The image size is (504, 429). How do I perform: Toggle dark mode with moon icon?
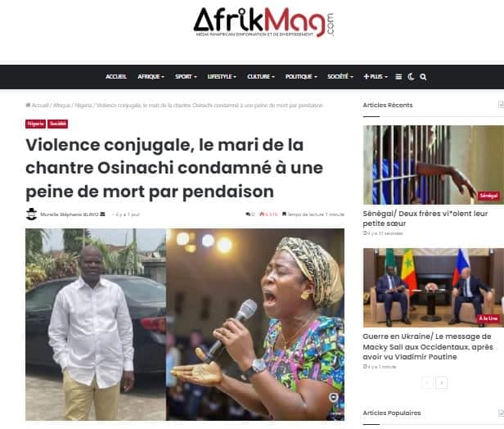(411, 77)
